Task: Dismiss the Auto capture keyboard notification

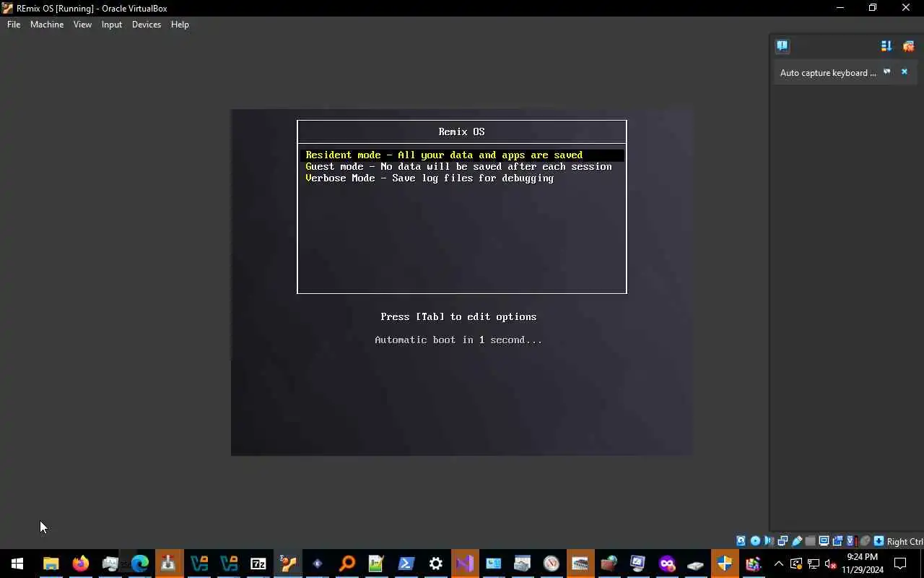Action: click(904, 72)
